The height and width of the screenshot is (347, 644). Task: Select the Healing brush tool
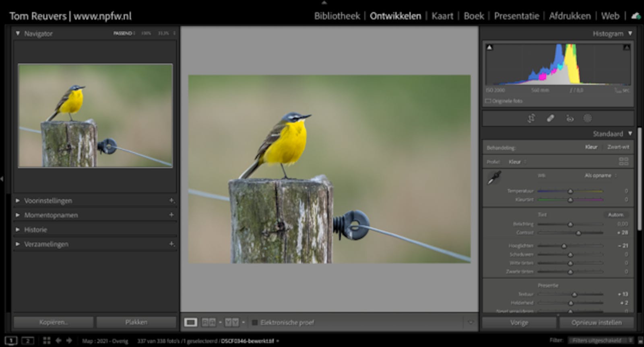click(550, 118)
